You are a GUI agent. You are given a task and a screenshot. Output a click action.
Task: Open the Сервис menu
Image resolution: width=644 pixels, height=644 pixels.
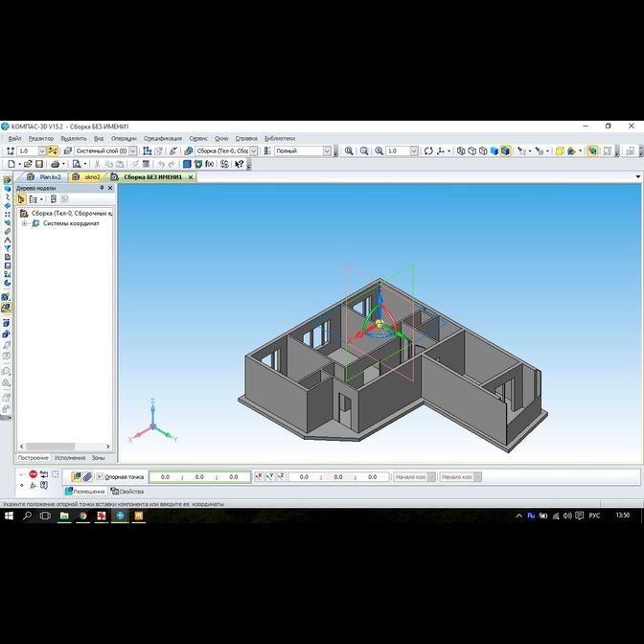click(198, 138)
